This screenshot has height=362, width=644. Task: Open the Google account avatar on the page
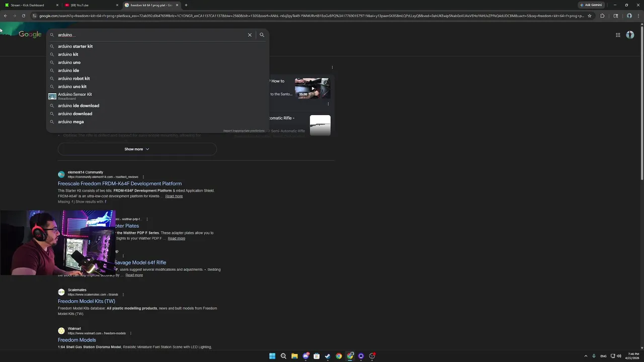pos(630,35)
